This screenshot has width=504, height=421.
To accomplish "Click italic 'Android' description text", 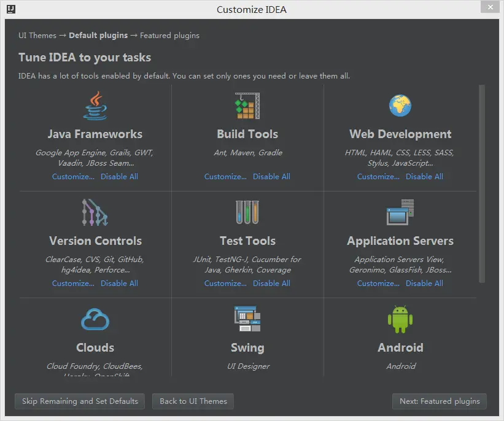I will tap(401, 366).
